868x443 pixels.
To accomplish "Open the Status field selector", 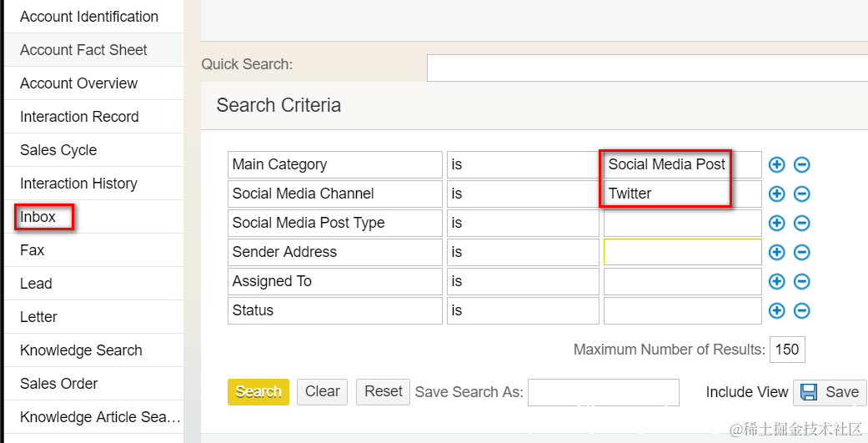I will pyautogui.click(x=335, y=310).
